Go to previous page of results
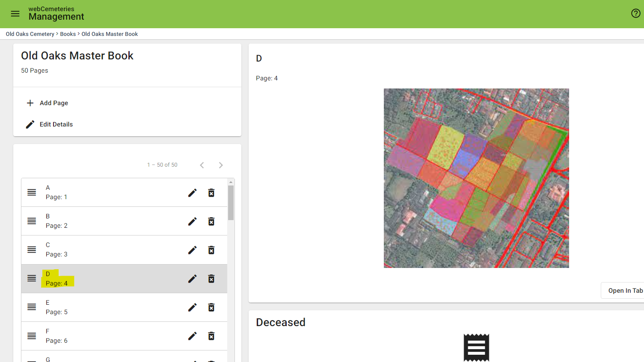The image size is (644, 362). pyautogui.click(x=202, y=165)
